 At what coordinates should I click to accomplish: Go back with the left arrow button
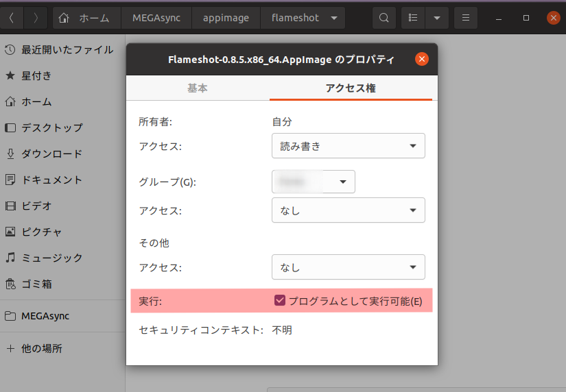tap(12, 18)
